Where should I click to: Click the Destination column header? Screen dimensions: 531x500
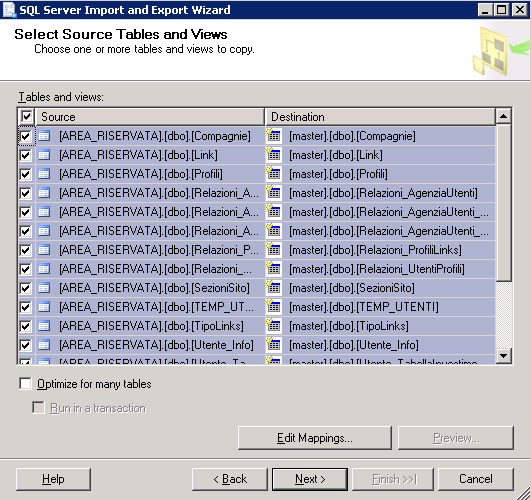380,117
